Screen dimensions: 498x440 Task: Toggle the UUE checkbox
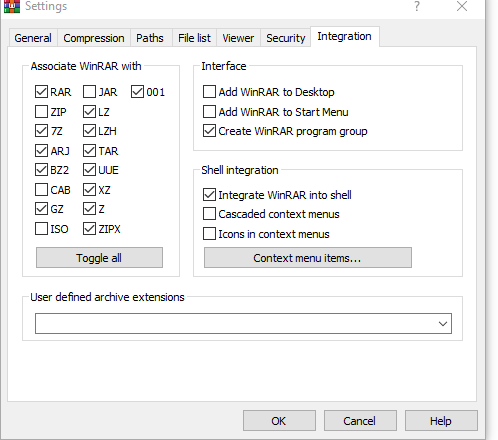pos(89,170)
